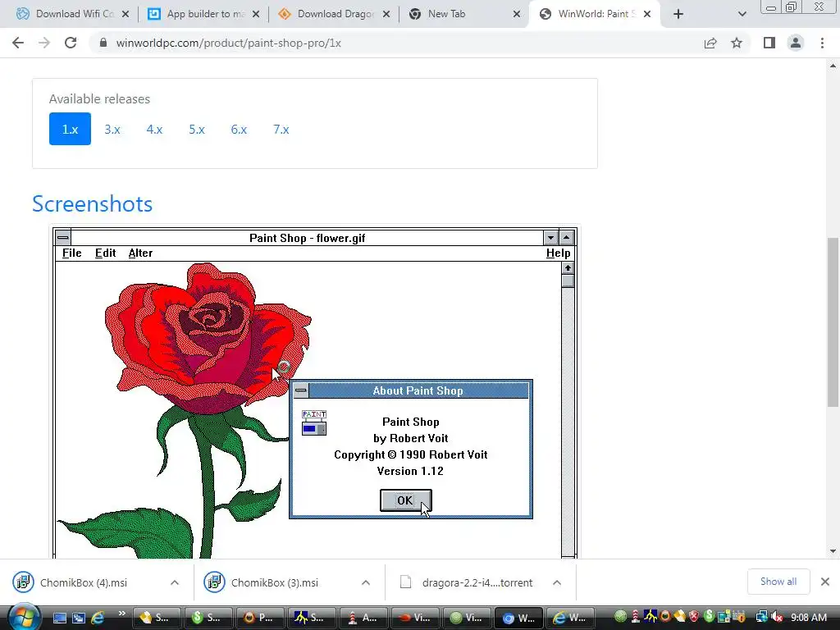Close the downloads bar
The height and width of the screenshot is (630, 840).
pos(825,582)
